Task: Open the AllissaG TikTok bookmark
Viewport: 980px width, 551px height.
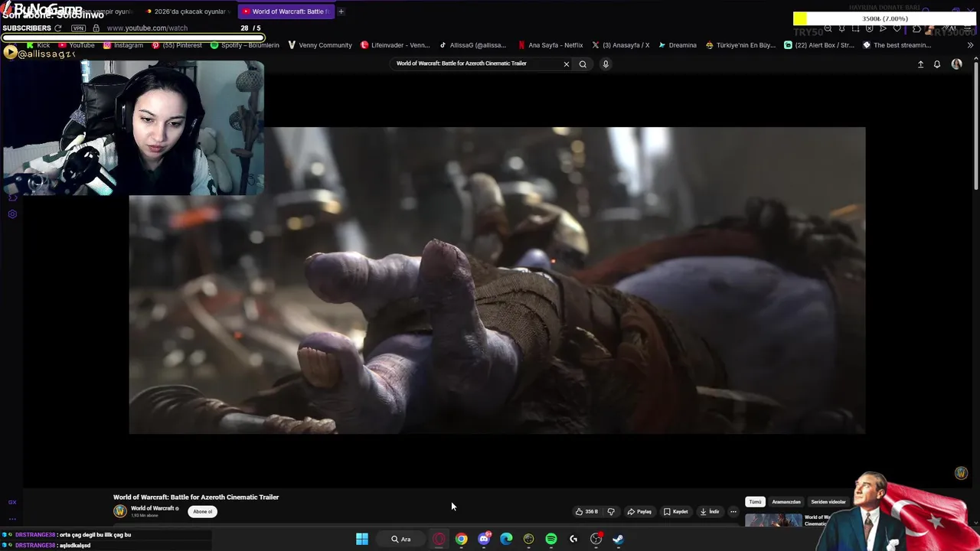Action: (472, 45)
